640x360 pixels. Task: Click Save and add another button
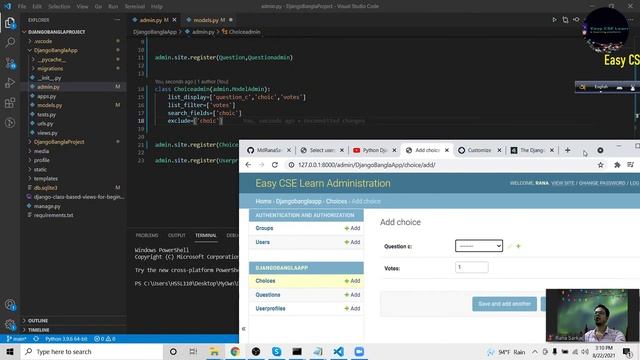click(504, 304)
